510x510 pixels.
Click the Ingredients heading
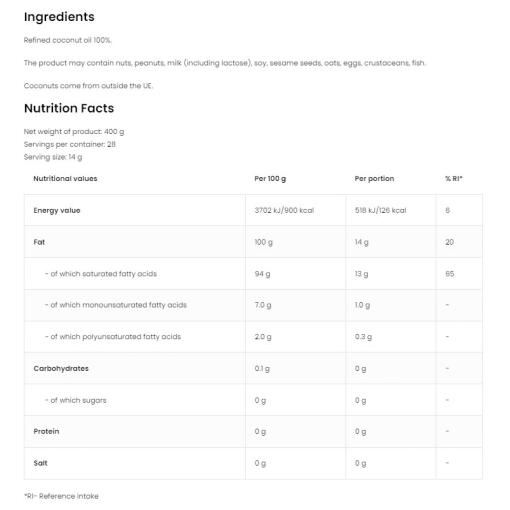[x=59, y=17]
